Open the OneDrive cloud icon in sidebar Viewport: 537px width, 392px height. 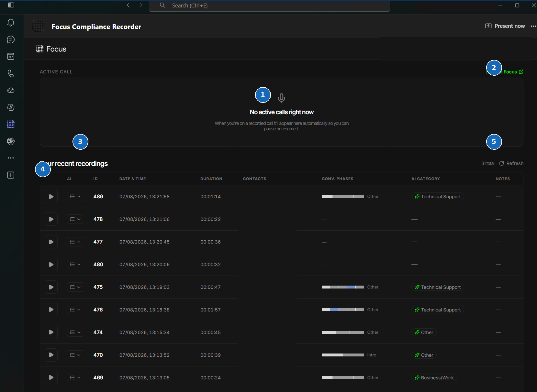click(11, 90)
